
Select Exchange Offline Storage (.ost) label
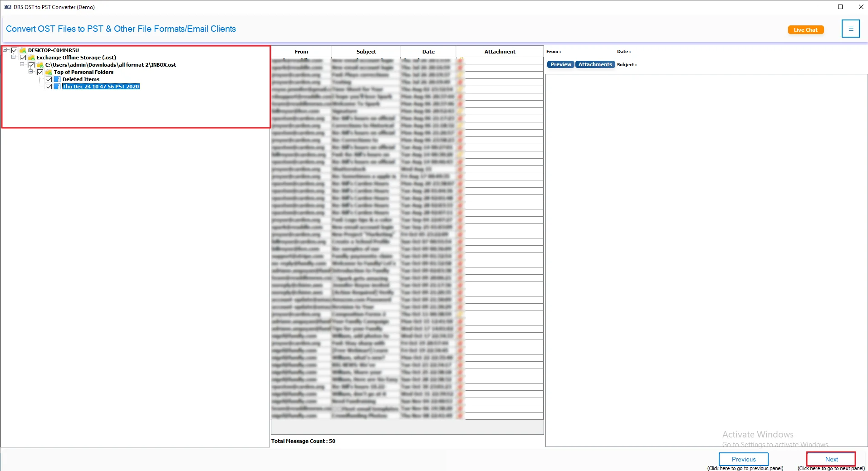pos(76,58)
